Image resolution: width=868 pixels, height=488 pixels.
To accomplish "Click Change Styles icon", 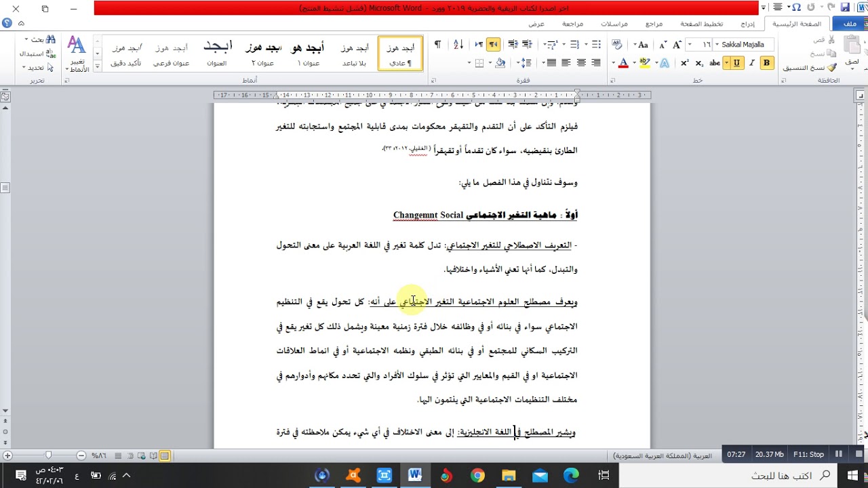I will point(77,45).
